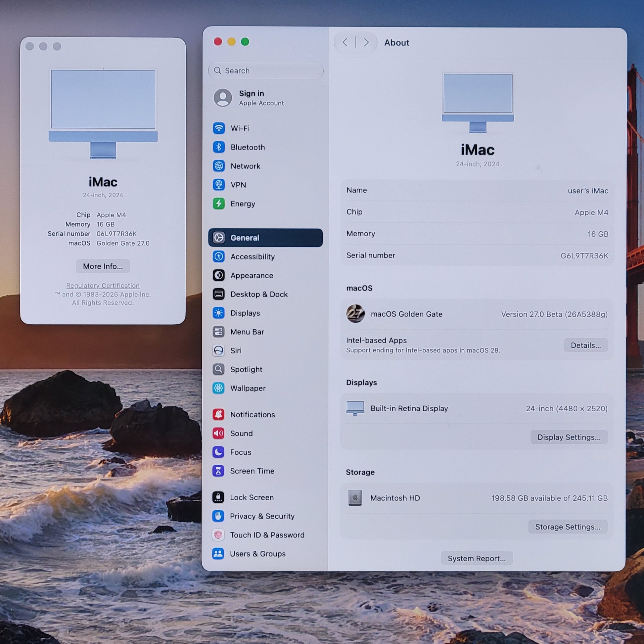This screenshot has width=644, height=644.
Task: Open the Menu Bar icon
Action: click(219, 332)
